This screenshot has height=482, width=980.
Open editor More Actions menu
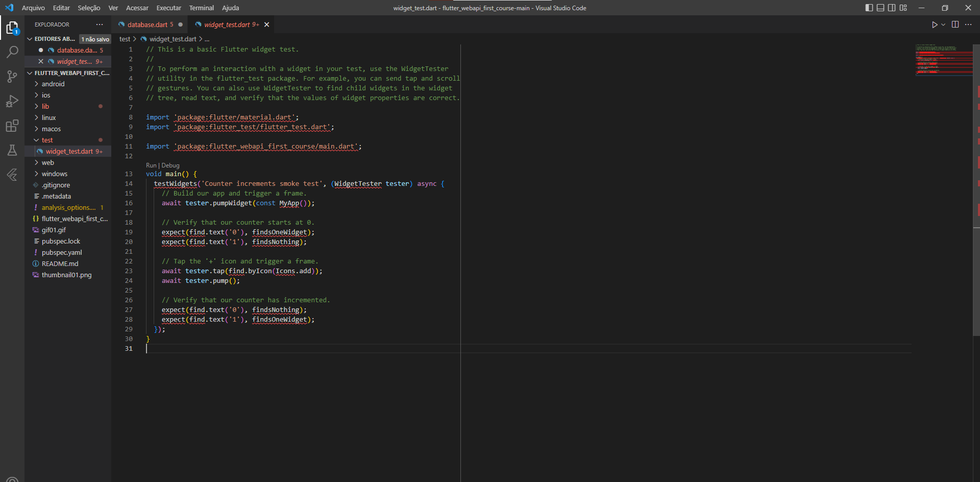pos(968,25)
